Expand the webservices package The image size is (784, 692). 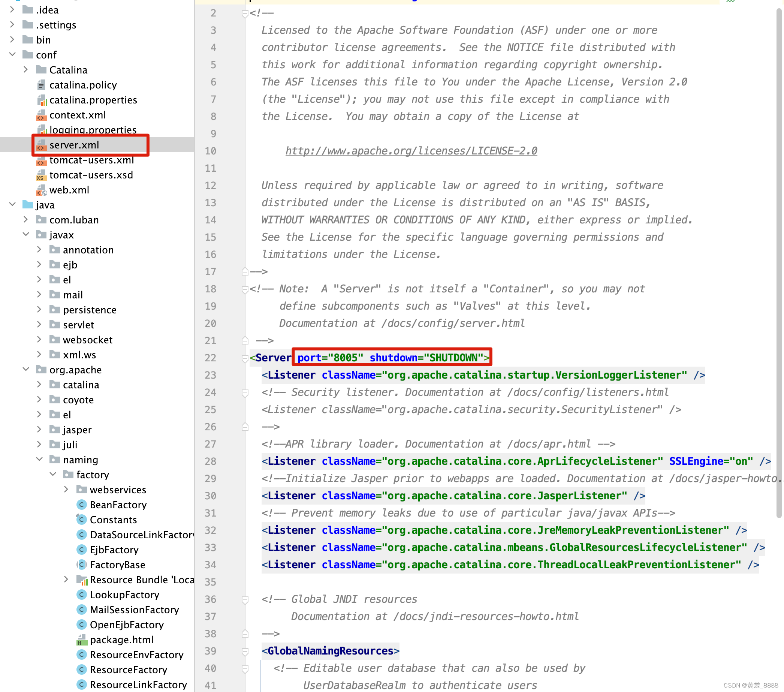tap(66, 490)
